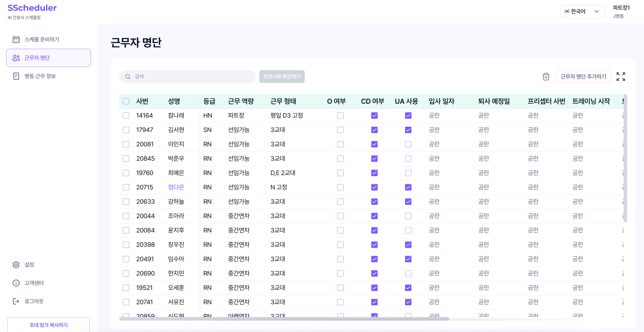
Task: Expand table to fullscreen
Action: pyautogui.click(x=621, y=76)
